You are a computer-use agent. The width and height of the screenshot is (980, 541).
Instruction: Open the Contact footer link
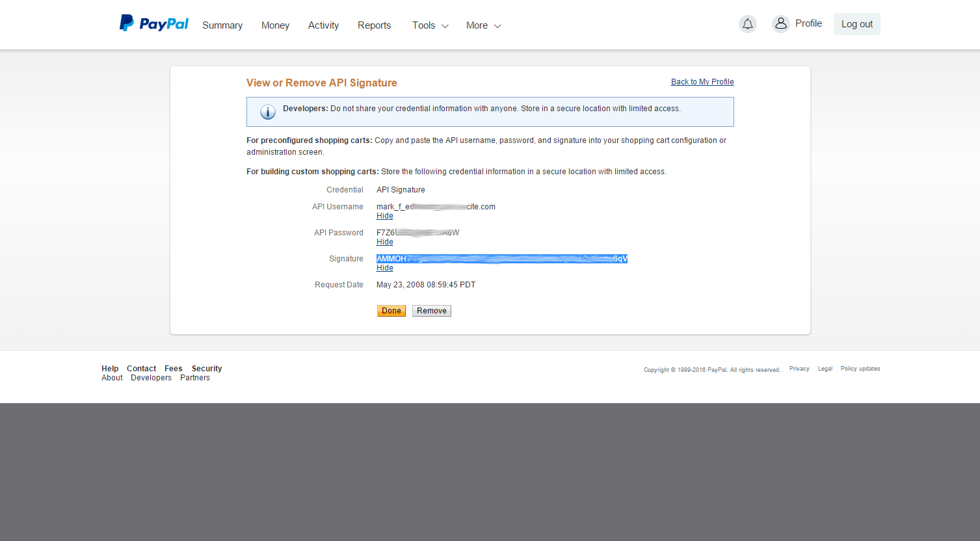tap(141, 369)
